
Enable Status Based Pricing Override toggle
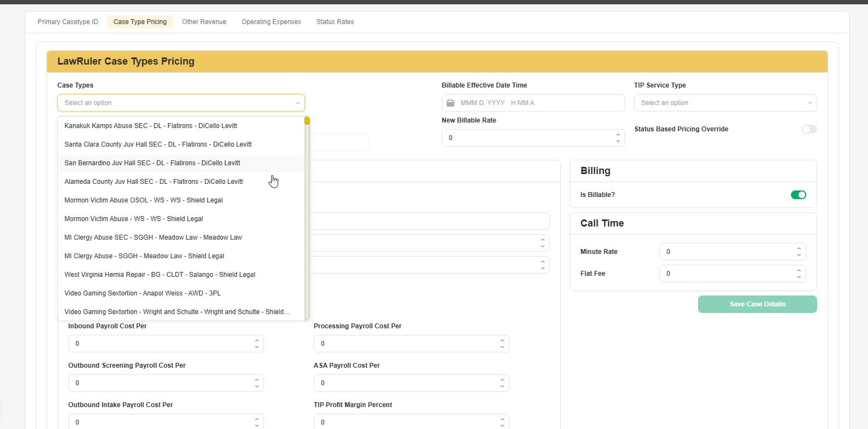809,129
